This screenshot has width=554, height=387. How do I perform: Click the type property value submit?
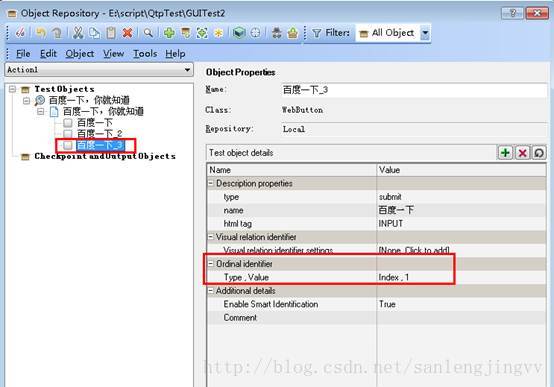[390, 197]
